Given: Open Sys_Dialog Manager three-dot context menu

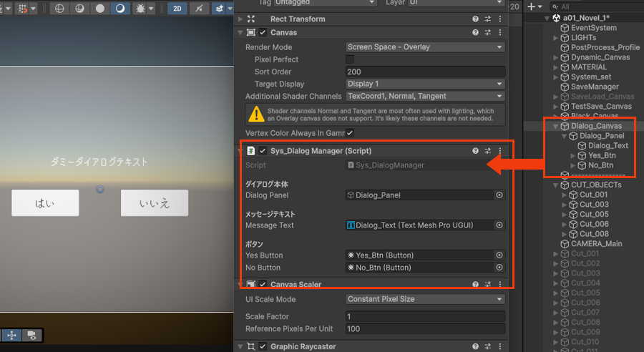Looking at the screenshot, I should click(x=499, y=151).
